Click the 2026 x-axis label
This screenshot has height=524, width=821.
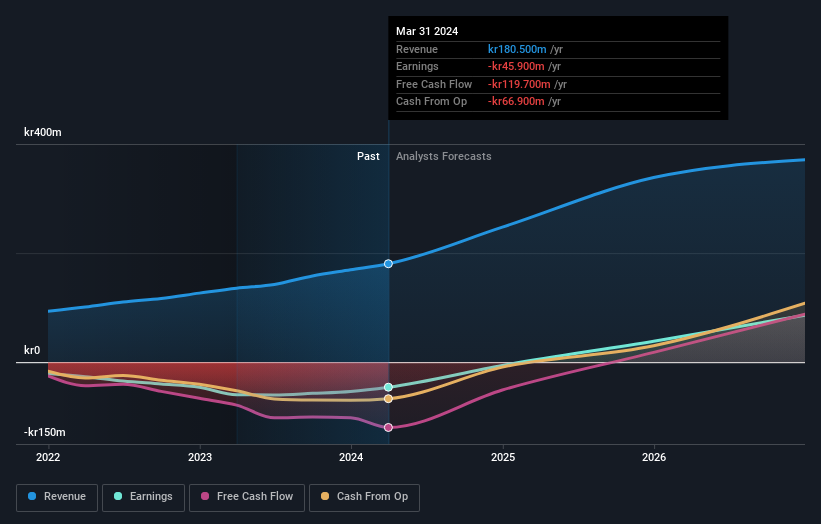point(654,458)
